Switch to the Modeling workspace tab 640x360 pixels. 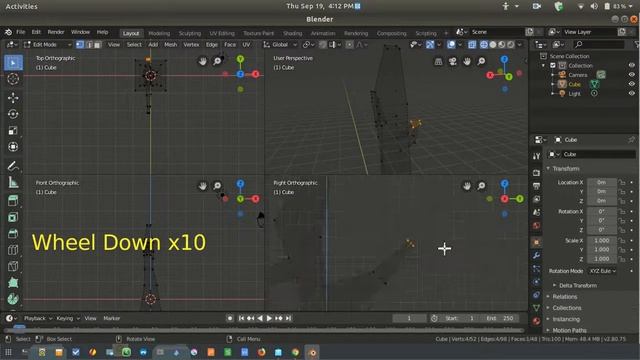(159, 33)
